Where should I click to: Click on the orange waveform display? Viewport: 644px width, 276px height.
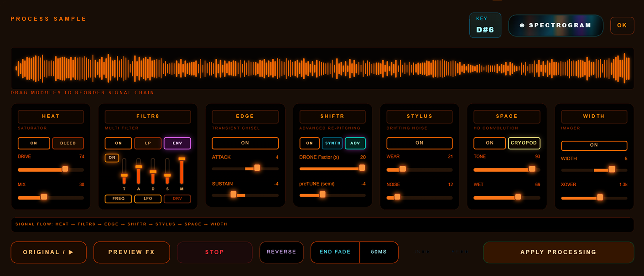322,68
